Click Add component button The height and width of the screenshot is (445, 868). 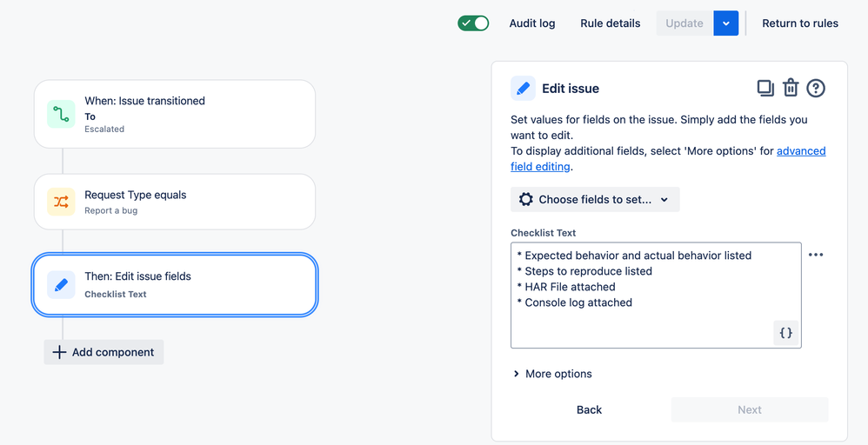click(x=103, y=352)
